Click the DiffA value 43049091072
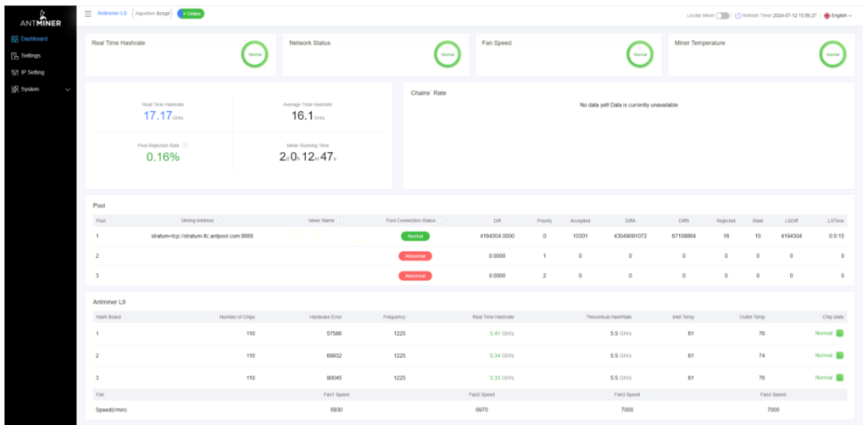The width and height of the screenshot is (868, 425). (630, 236)
